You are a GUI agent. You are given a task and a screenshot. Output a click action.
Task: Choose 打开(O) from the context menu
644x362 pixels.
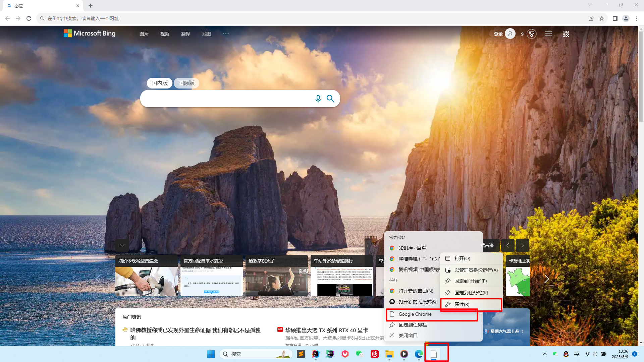tap(471, 258)
